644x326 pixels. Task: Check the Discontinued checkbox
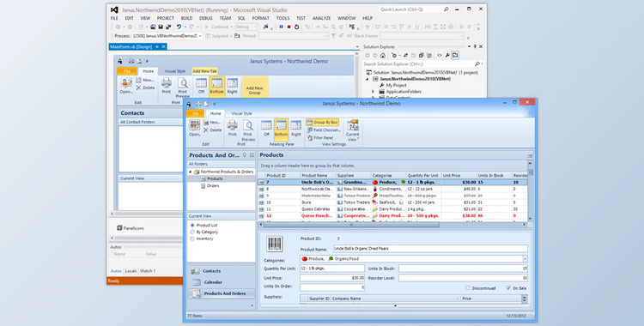(468, 288)
